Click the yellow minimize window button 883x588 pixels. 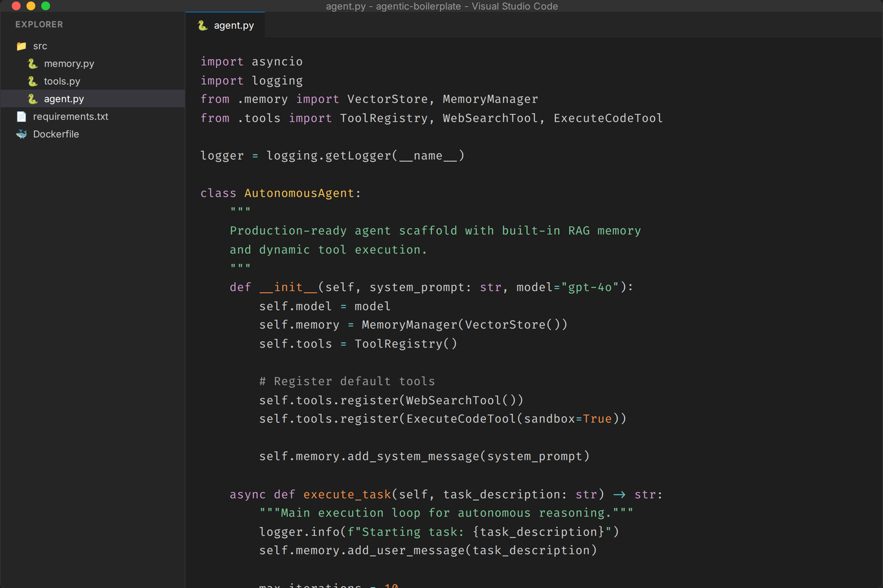tap(31, 6)
